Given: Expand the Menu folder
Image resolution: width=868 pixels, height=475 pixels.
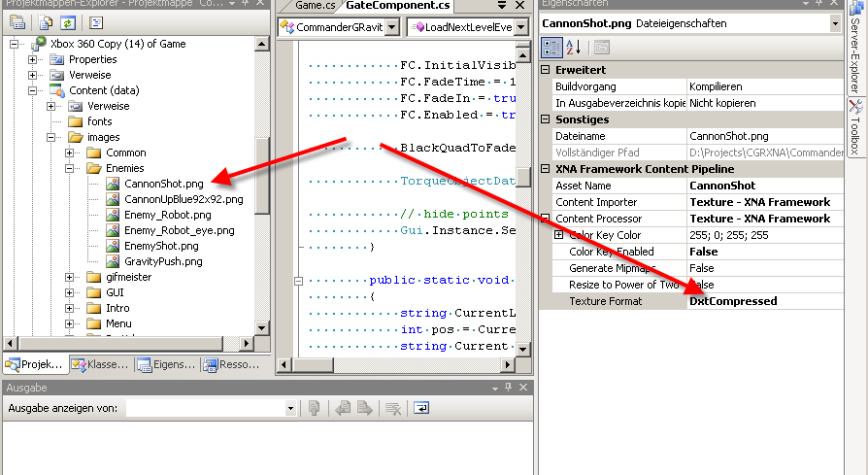Looking at the screenshot, I should [69, 323].
